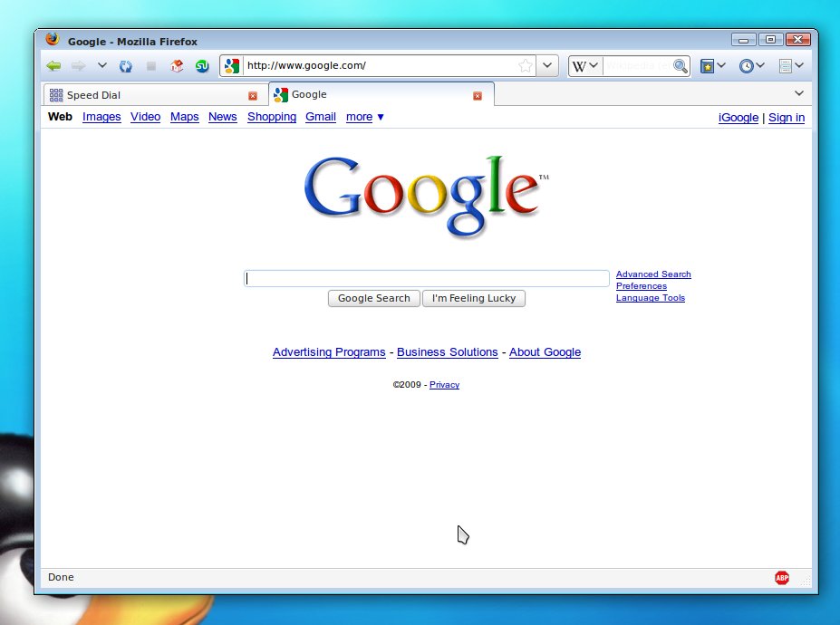840x625 pixels.
Task: Click the search magnifier icon
Action: pos(681,66)
